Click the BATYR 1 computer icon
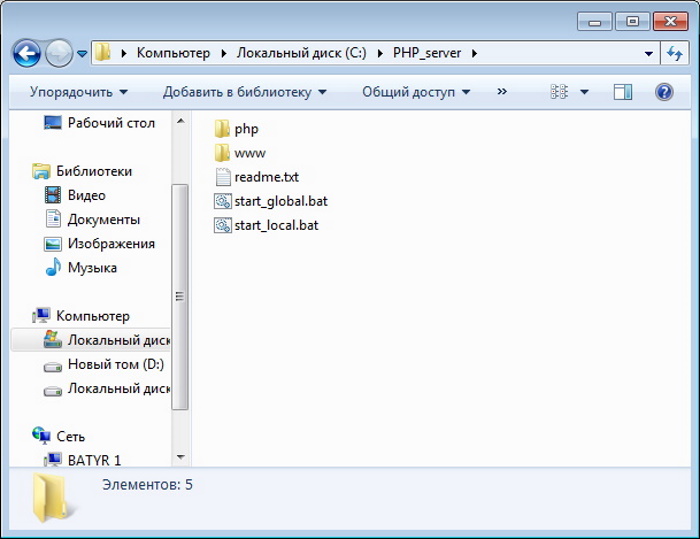The image size is (700, 539). point(53,460)
